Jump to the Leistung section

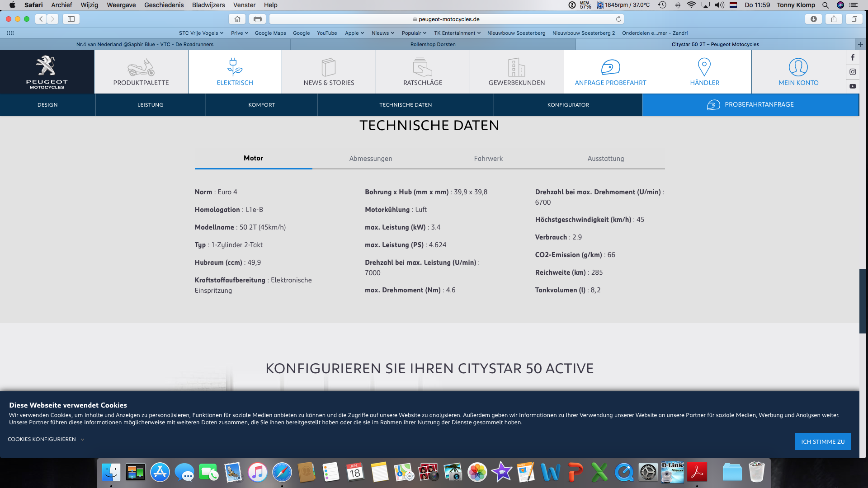pyautogui.click(x=151, y=105)
